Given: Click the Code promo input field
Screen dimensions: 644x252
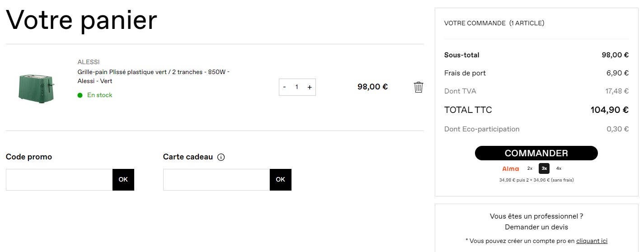Looking at the screenshot, I should (x=59, y=180).
